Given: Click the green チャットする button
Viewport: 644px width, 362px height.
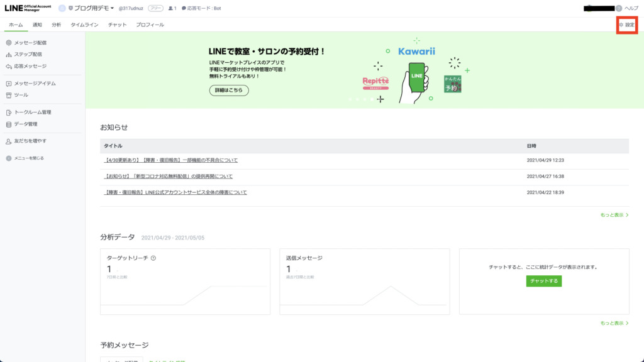Looking at the screenshot, I should click(x=543, y=281).
